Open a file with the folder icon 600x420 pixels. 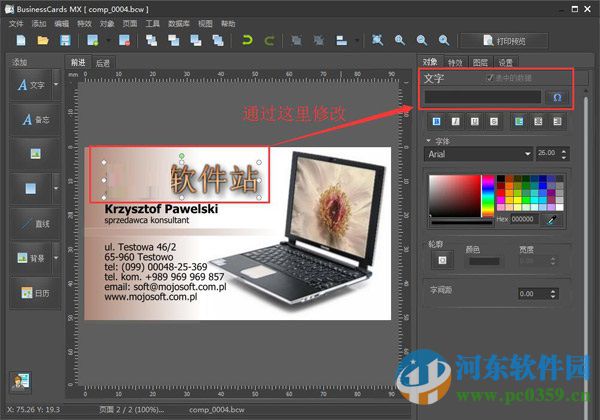pos(43,40)
